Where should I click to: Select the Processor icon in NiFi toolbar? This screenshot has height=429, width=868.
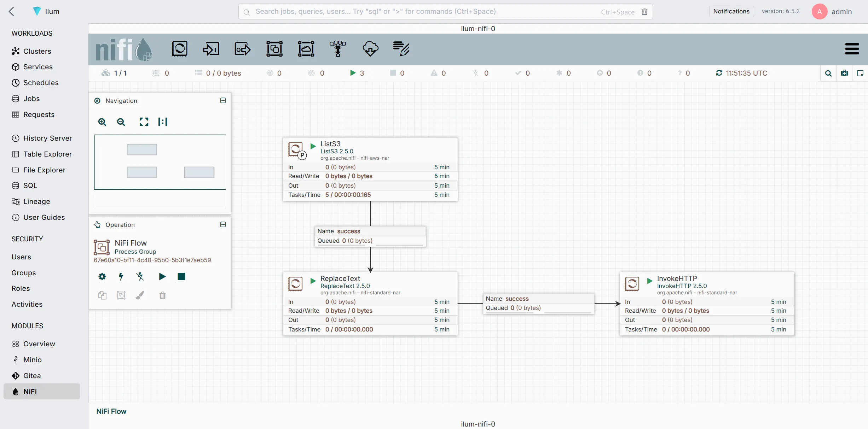(179, 49)
